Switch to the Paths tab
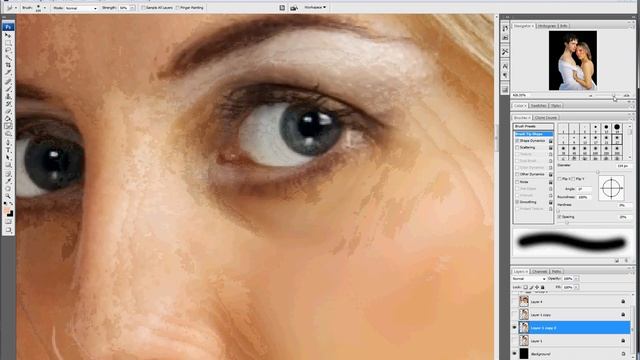Viewport: 640px width, 360px height. click(x=556, y=271)
